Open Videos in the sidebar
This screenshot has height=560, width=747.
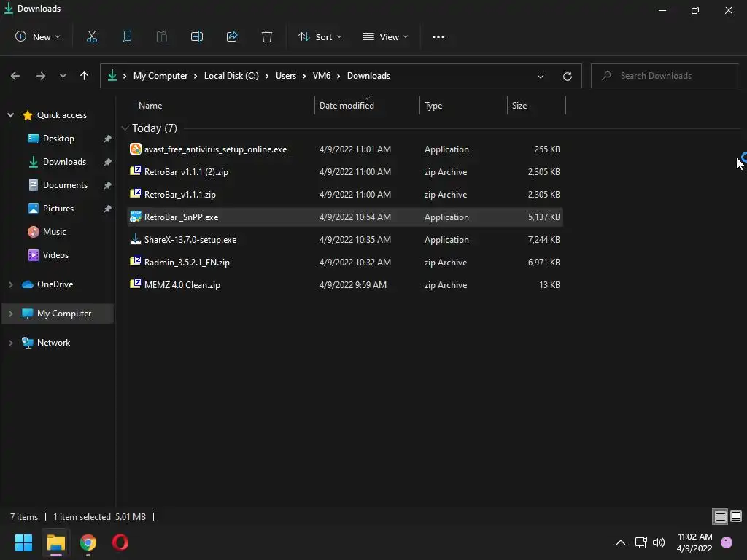coord(55,255)
